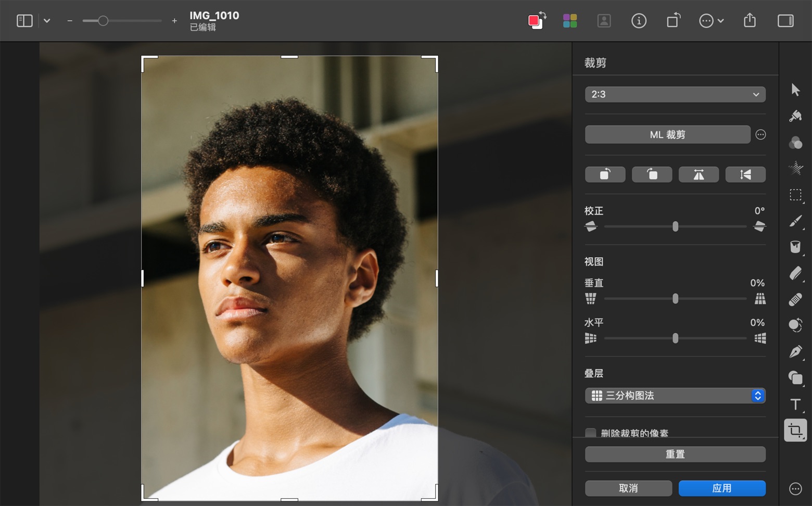Select the repair bandage tool
The image size is (812, 506).
click(795, 299)
